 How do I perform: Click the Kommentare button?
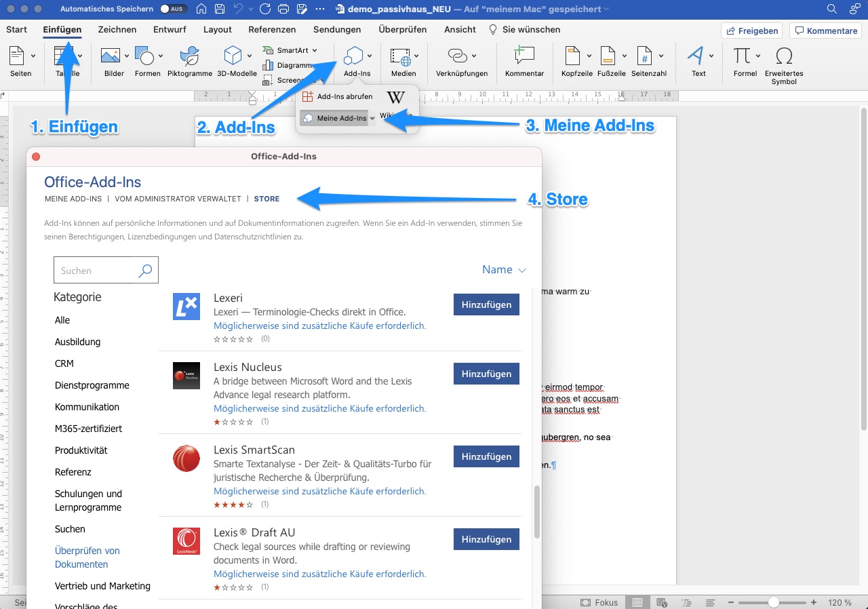826,31
